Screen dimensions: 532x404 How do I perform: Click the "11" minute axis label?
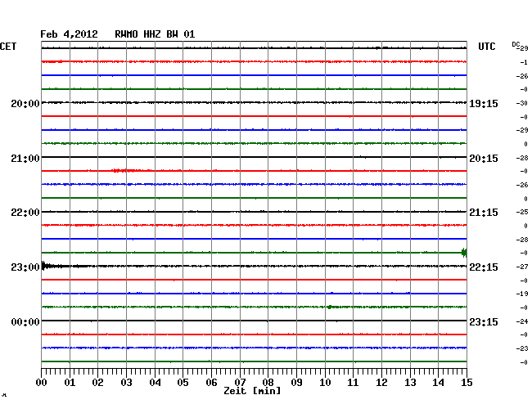[353, 383]
